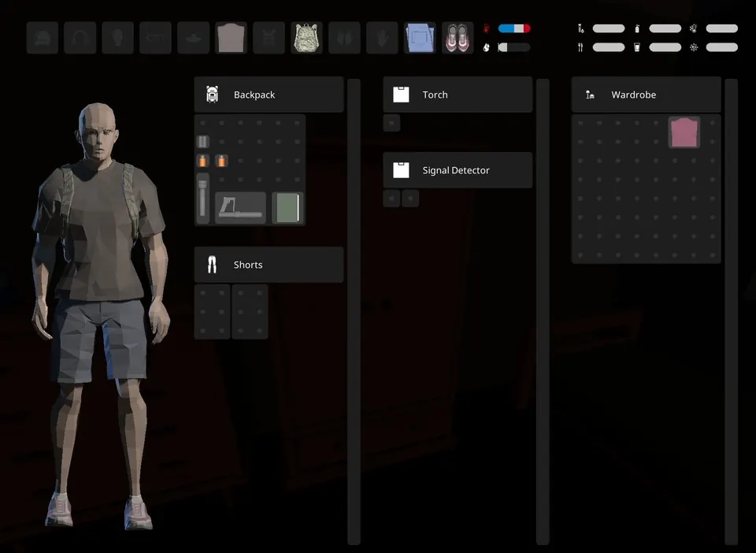The image size is (756, 553).
Task: Click the backpack icon in Backpack header
Action: click(x=212, y=95)
